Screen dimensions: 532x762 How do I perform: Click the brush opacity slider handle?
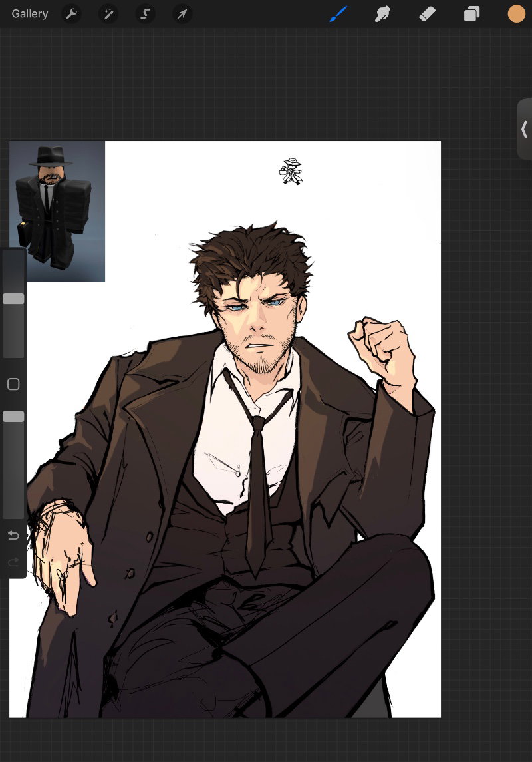13,417
